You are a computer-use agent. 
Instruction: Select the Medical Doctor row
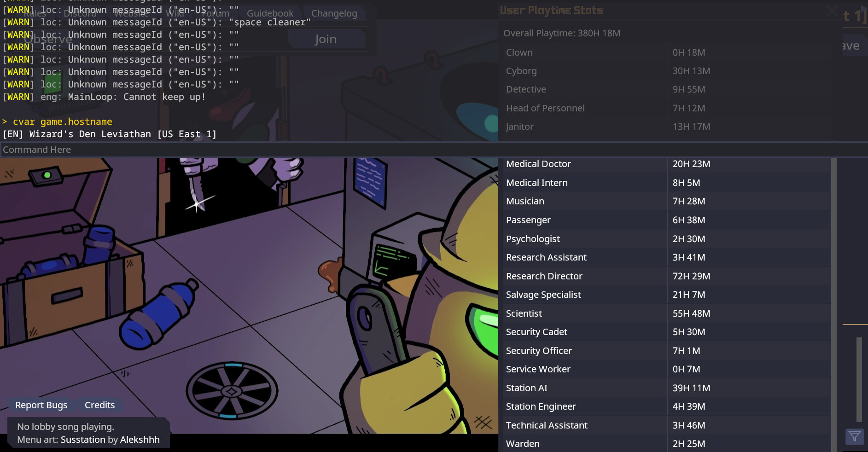pos(666,164)
